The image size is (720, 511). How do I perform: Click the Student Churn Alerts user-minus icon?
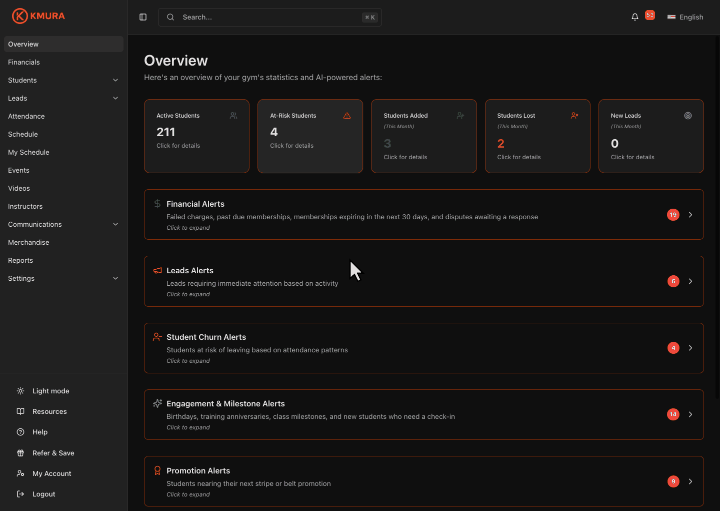point(157,337)
